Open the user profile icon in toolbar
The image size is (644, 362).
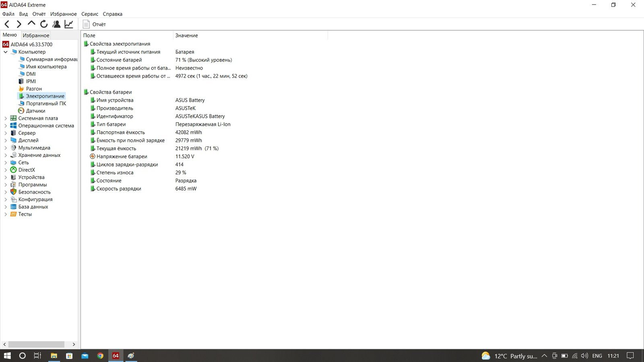pos(56,25)
